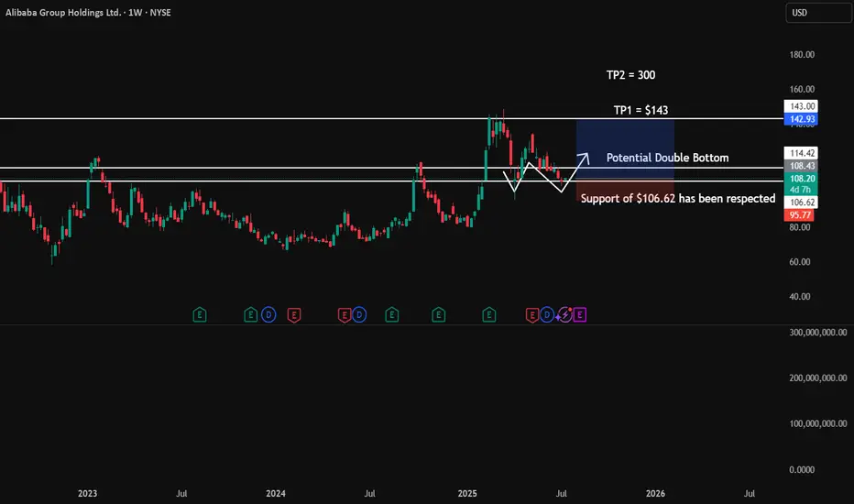Open the green earnings marker from November 2024
Viewport: 854px width, 504px height.
pos(438,314)
